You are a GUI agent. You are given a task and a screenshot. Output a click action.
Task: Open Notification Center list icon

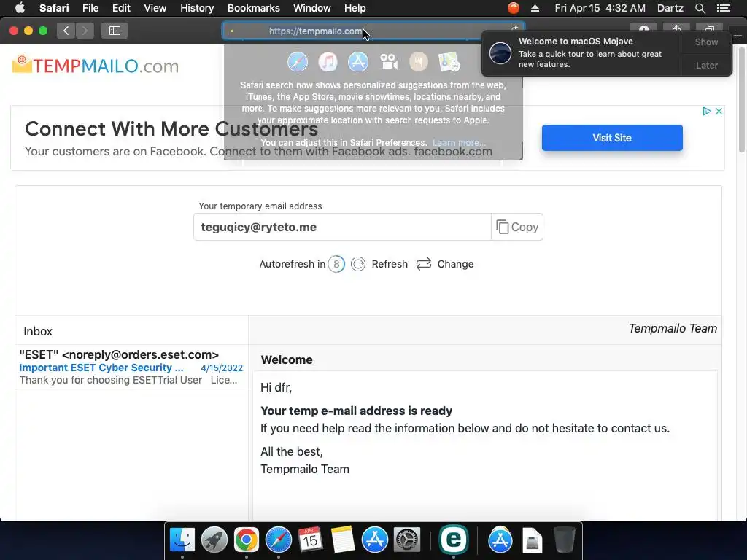723,8
